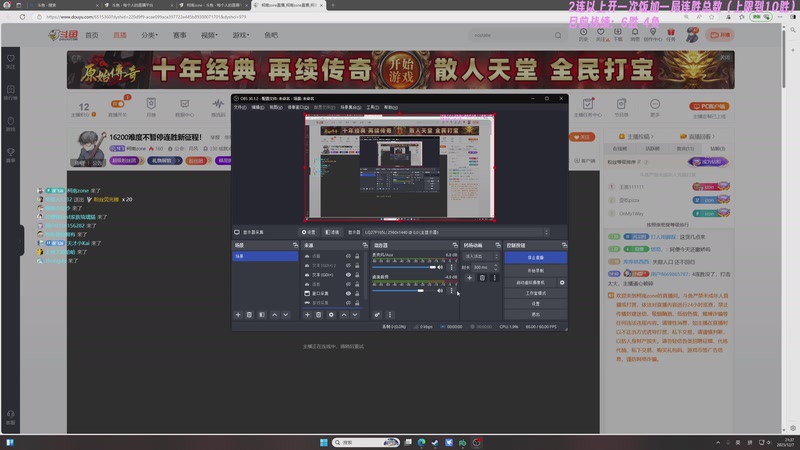Open mixer panel options menu at bottom

click(x=390, y=315)
